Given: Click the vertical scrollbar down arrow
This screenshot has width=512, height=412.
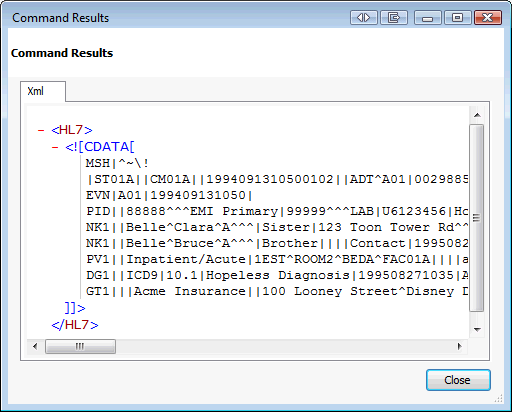Looking at the screenshot, I should [x=477, y=329].
